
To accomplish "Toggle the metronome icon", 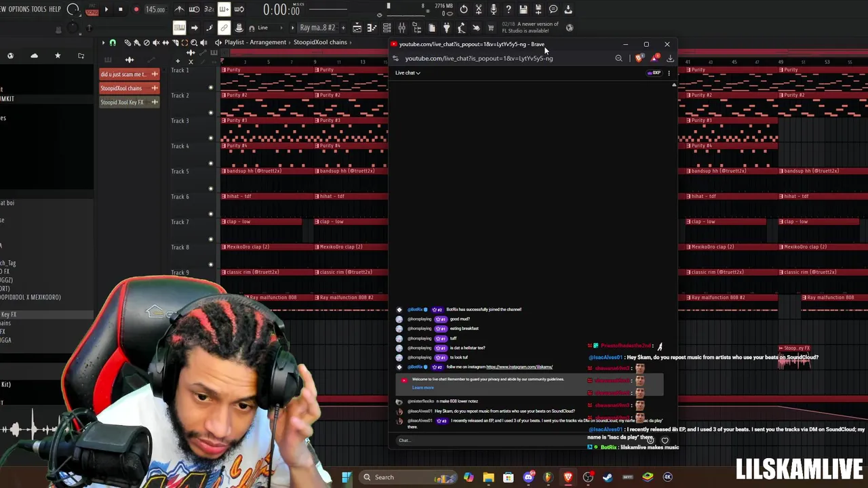I will pos(179,9).
